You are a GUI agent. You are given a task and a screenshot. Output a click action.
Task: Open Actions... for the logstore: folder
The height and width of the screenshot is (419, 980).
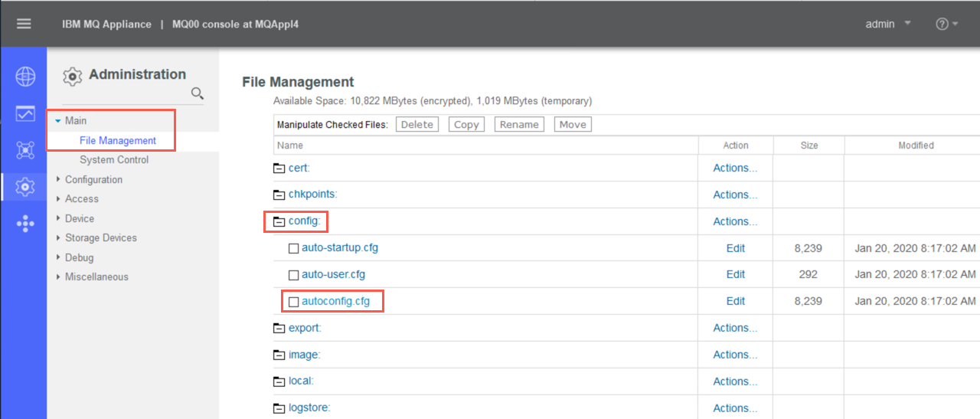click(x=735, y=408)
